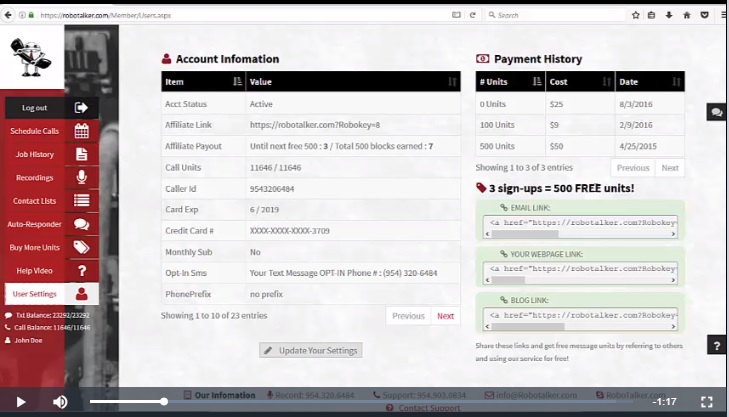Mute the video volume speaker

60,402
